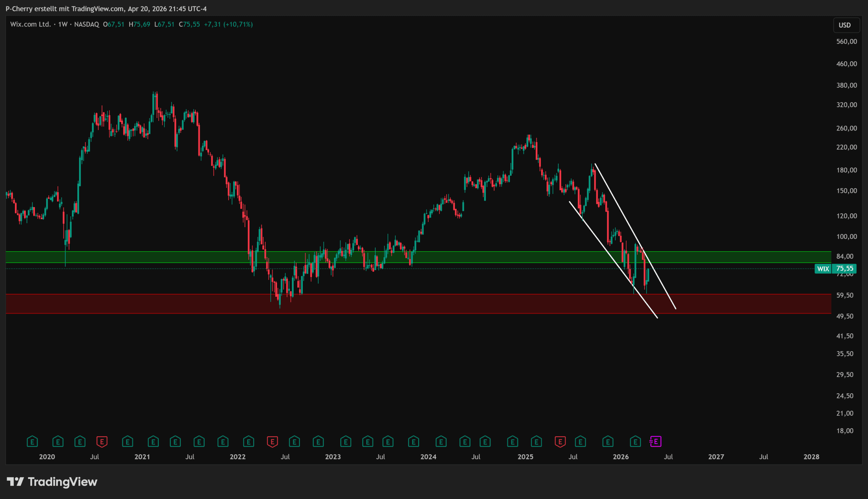
Task: Click the Wix.com Ltd. symbol title
Action: point(30,24)
